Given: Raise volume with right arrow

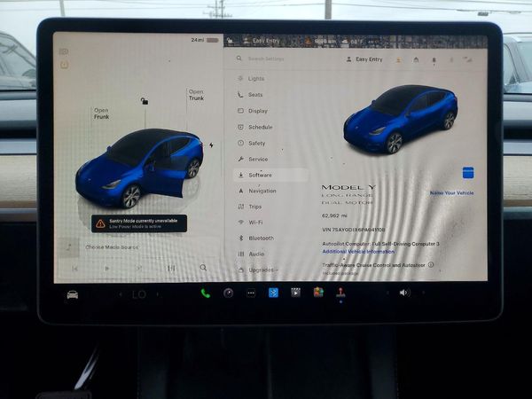Looking at the screenshot, I should pyautogui.click(x=423, y=292).
